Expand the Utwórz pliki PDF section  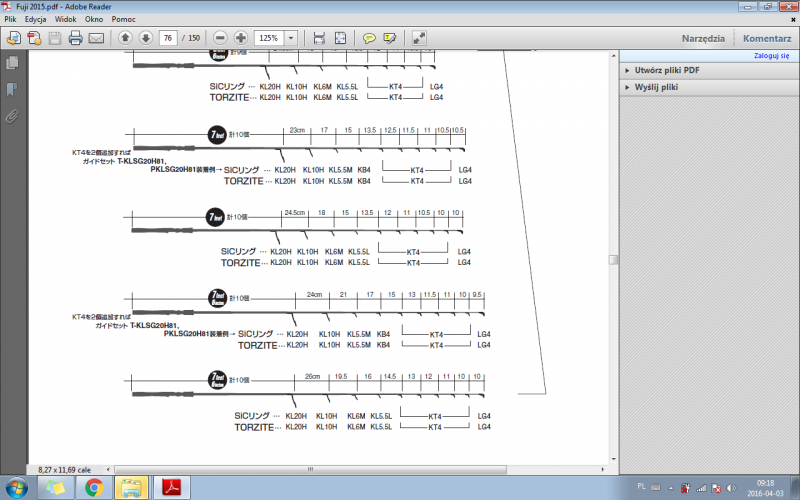[x=668, y=71]
